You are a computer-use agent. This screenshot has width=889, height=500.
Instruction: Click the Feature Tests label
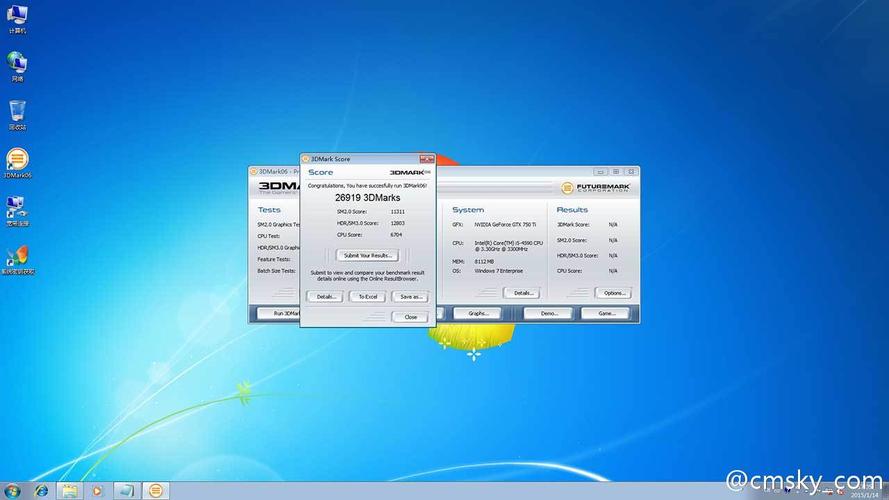(274, 260)
